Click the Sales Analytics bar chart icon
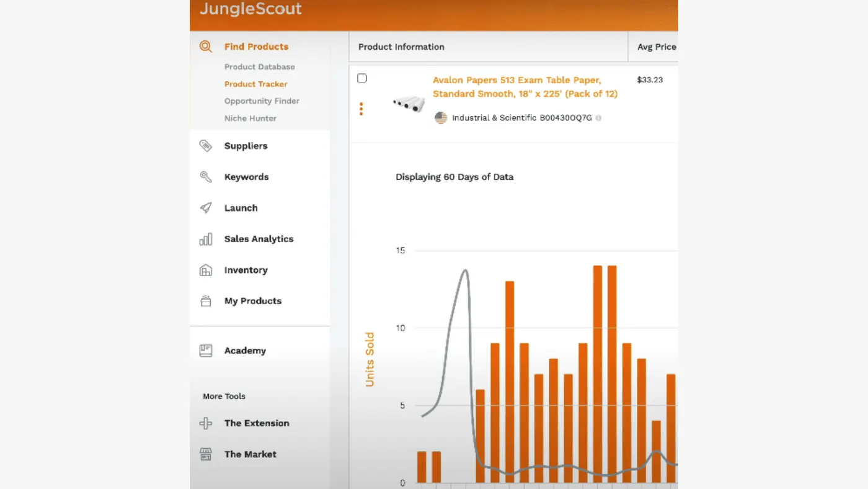The width and height of the screenshot is (868, 489). pos(206,239)
